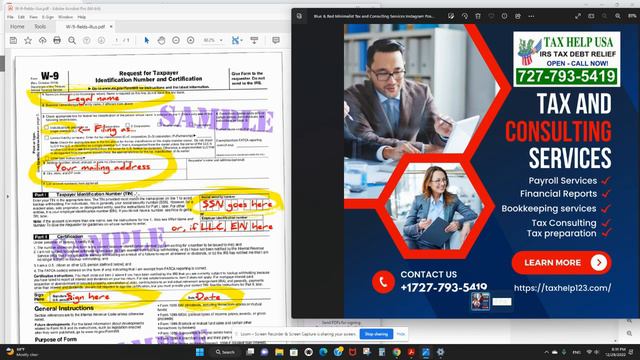Open the Edit menu in Acrobat
Viewport: 640px width, 360px height.
click(21, 17)
